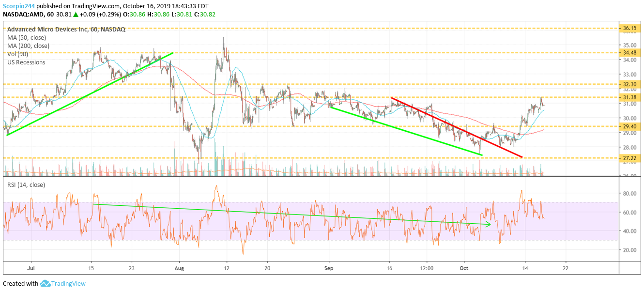Click the 80.00 RSI scale label
This screenshot has height=292, width=644.
coord(629,193)
